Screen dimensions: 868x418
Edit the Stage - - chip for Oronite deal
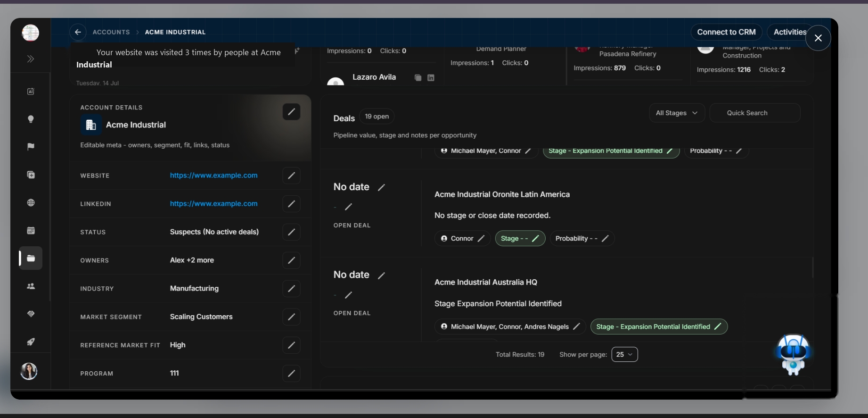point(520,239)
